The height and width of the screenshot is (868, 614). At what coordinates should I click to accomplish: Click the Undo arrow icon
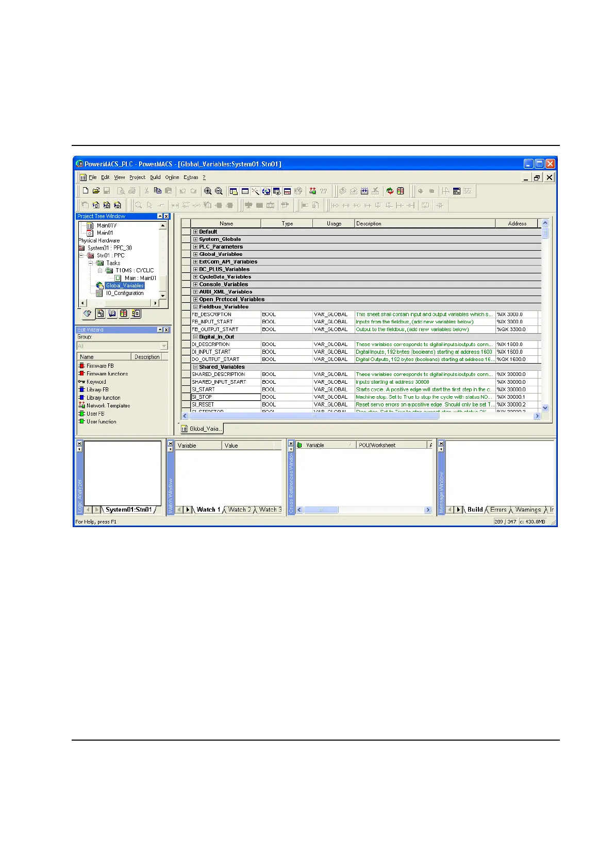point(182,191)
